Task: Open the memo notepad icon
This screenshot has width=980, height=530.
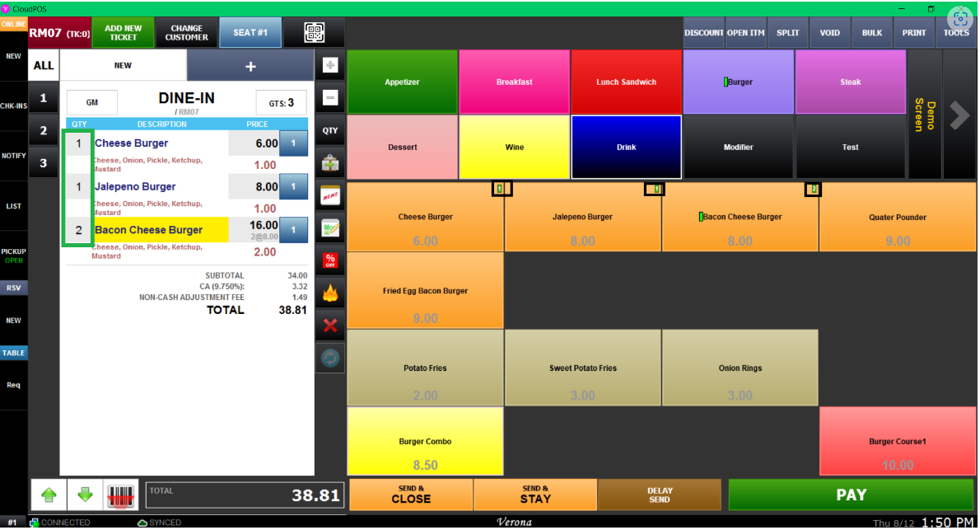Action: click(x=330, y=196)
